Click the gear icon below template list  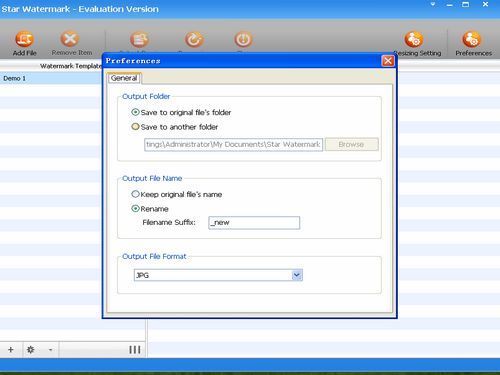(31, 350)
